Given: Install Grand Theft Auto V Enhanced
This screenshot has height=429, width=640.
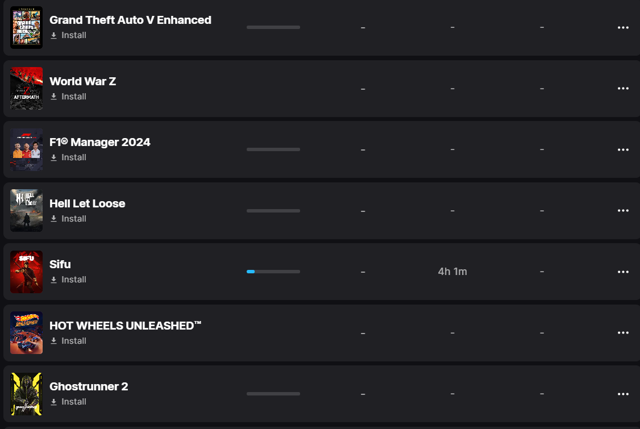Looking at the screenshot, I should [69, 36].
